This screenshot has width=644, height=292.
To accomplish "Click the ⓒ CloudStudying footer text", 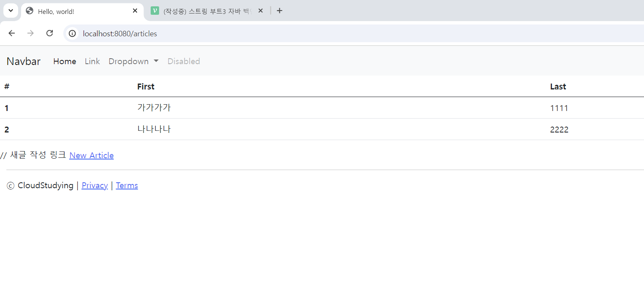I will pyautogui.click(x=40, y=185).
